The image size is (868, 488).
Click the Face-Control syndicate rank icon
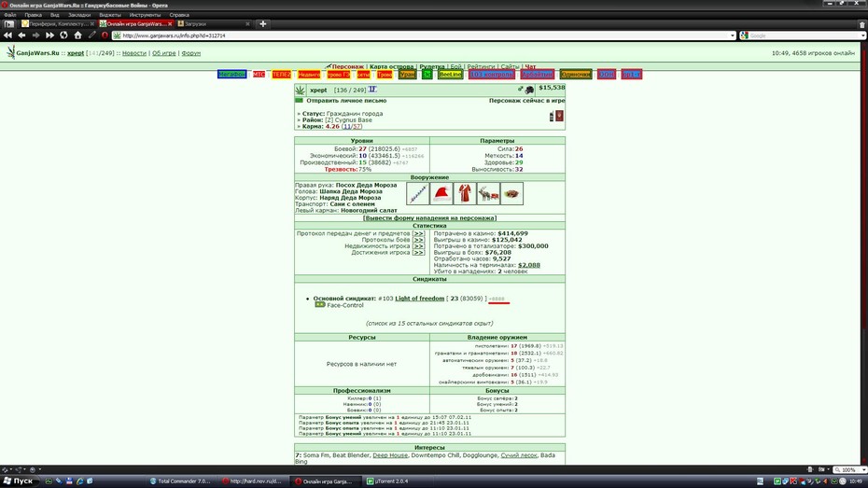(319, 305)
